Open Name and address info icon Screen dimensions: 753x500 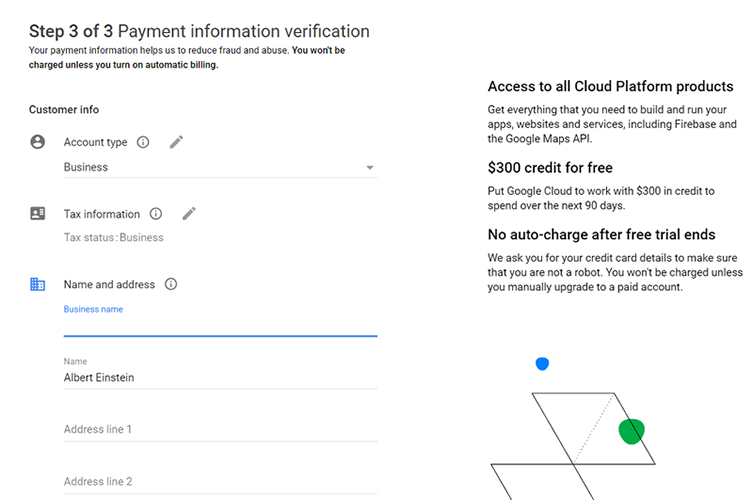point(171,284)
